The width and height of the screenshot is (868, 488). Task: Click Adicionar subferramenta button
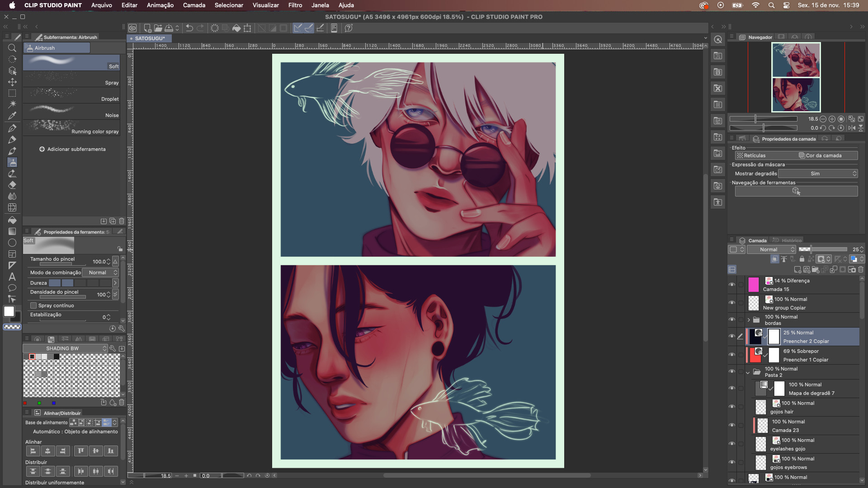(x=72, y=149)
